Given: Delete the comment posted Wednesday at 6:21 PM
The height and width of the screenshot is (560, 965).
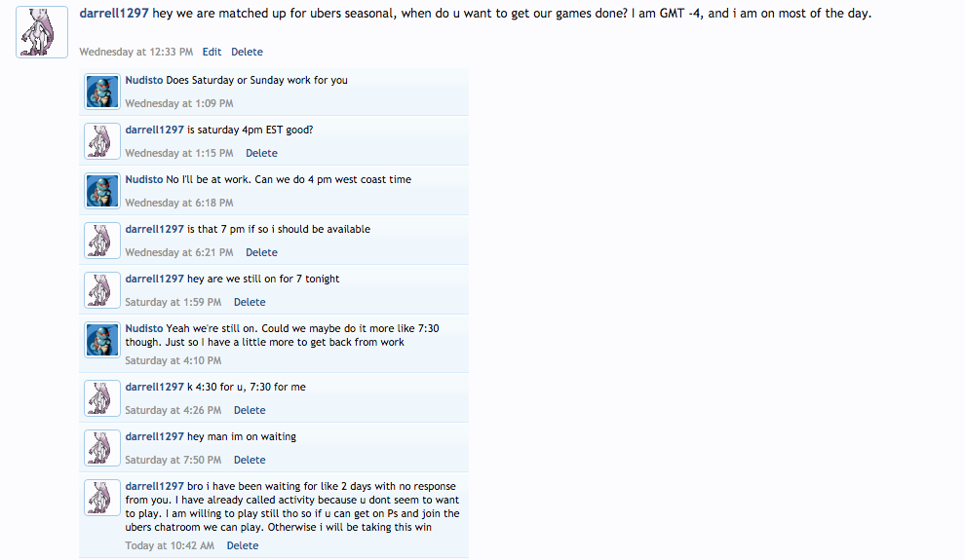Looking at the screenshot, I should tap(261, 252).
